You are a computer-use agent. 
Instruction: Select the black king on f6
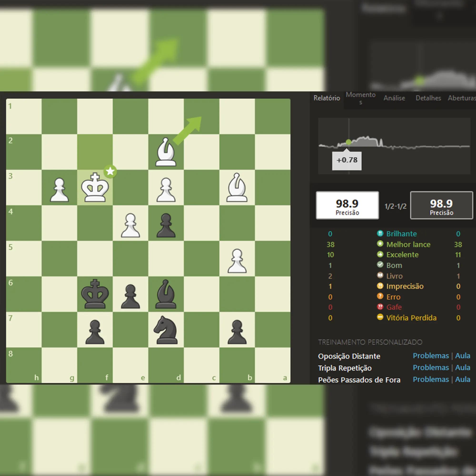click(x=95, y=294)
